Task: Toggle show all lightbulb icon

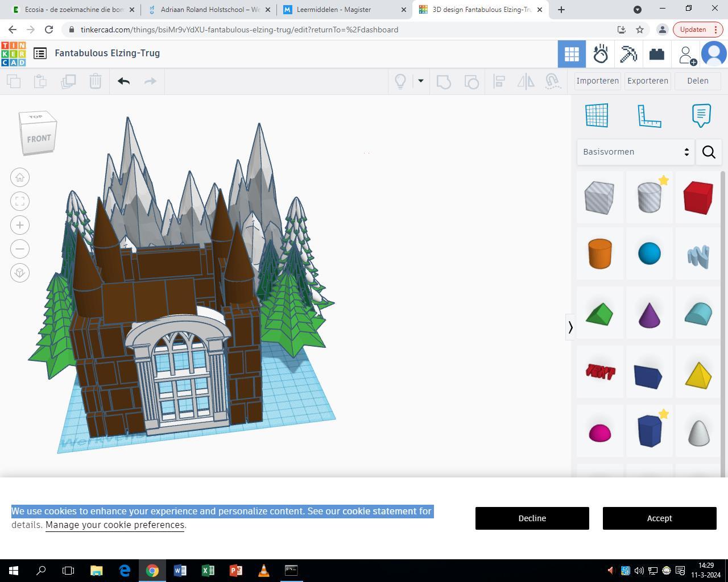Action: point(400,81)
